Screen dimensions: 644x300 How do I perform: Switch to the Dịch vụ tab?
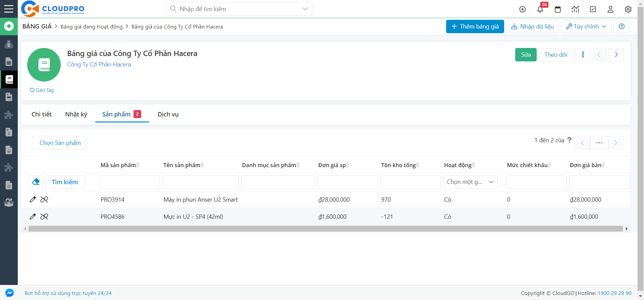click(x=168, y=114)
